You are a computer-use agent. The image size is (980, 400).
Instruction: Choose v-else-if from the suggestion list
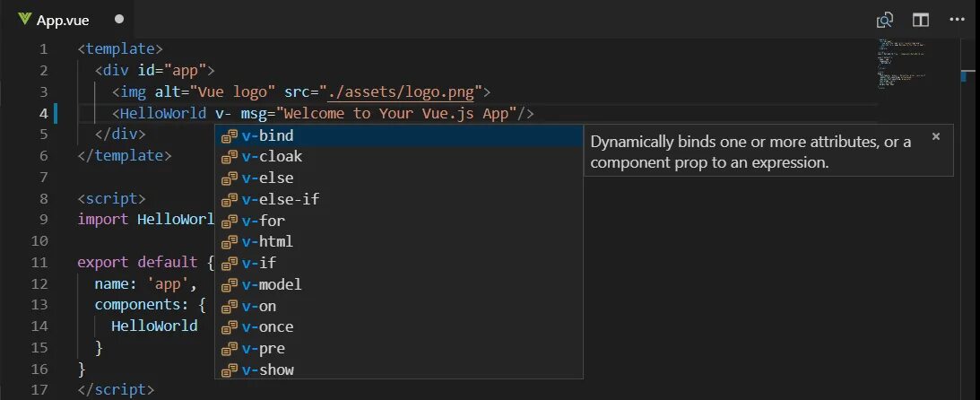point(281,199)
